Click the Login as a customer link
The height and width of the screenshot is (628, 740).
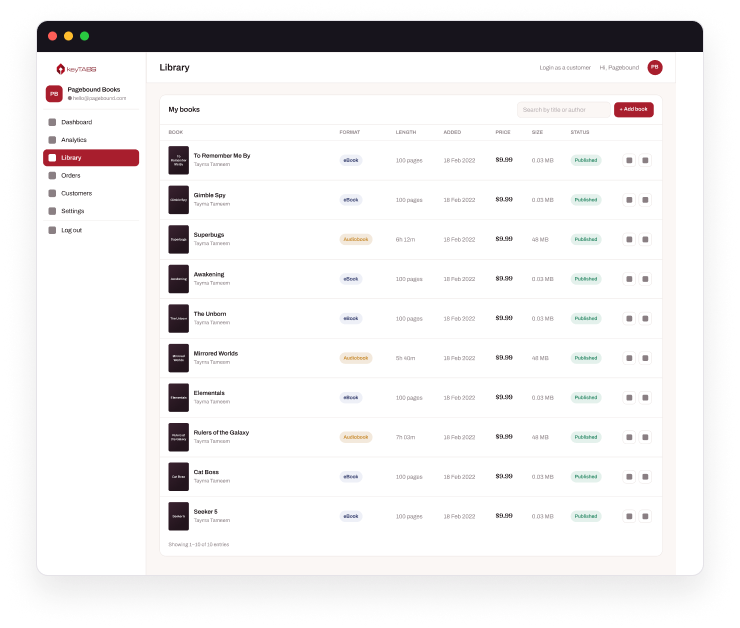tap(565, 68)
